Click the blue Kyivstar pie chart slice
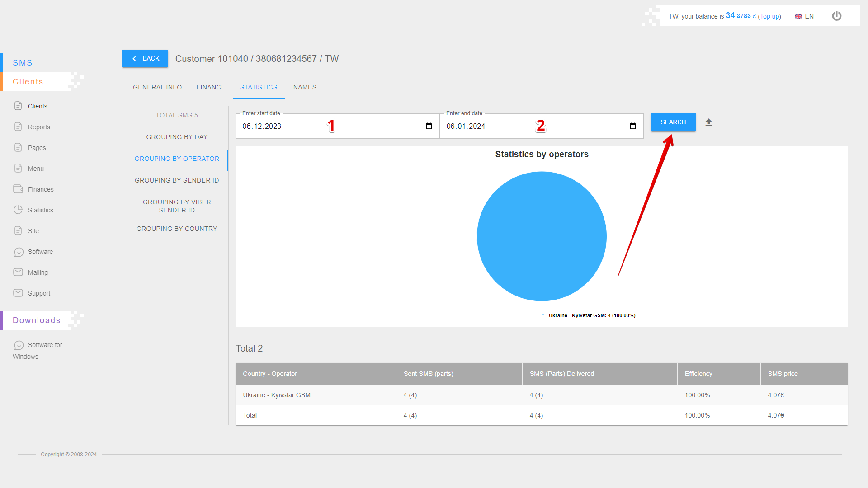 click(542, 236)
